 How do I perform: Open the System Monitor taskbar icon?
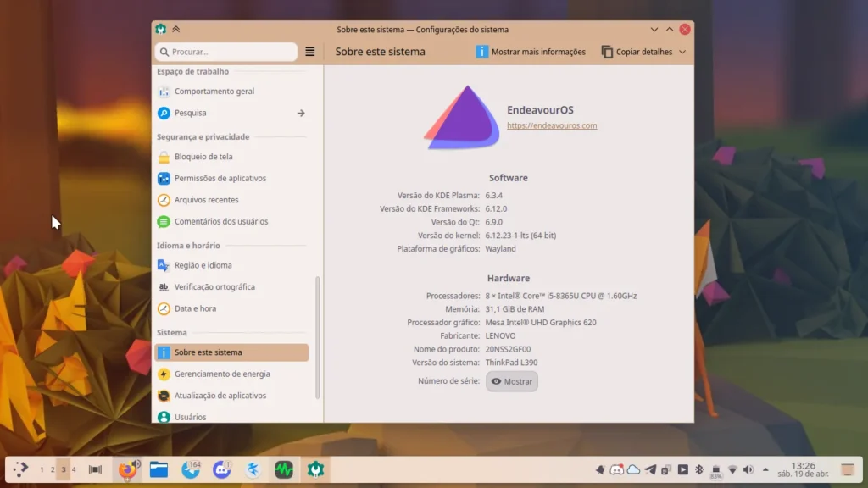[x=284, y=469]
